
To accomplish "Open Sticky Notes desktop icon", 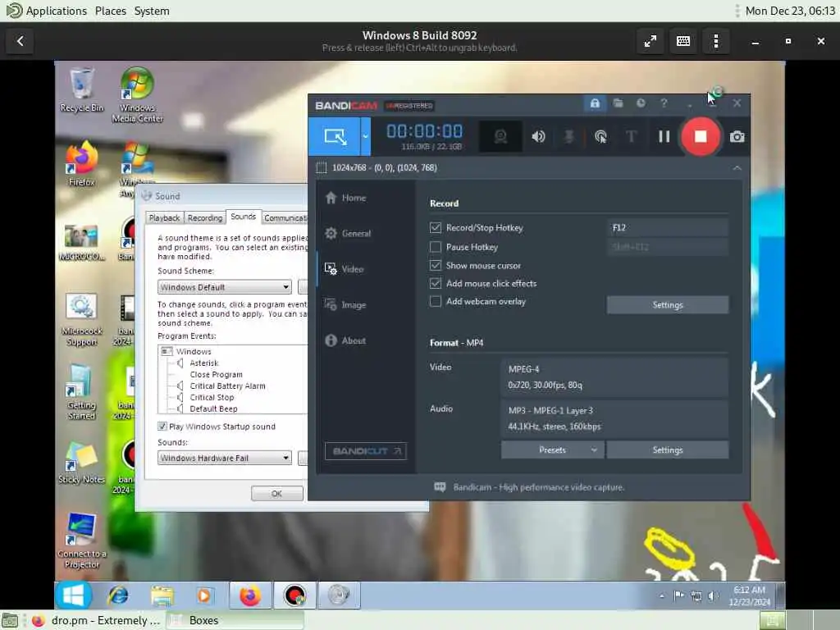I will (x=81, y=464).
